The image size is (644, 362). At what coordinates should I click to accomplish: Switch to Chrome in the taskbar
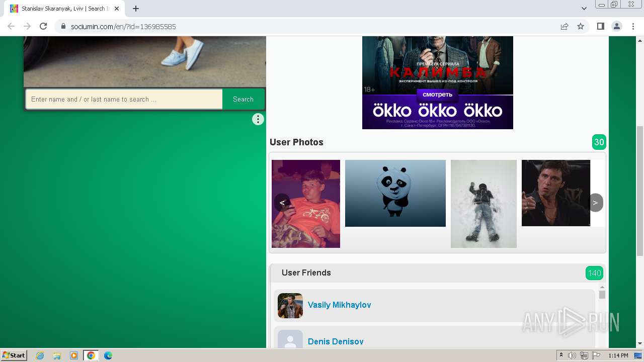click(x=91, y=355)
